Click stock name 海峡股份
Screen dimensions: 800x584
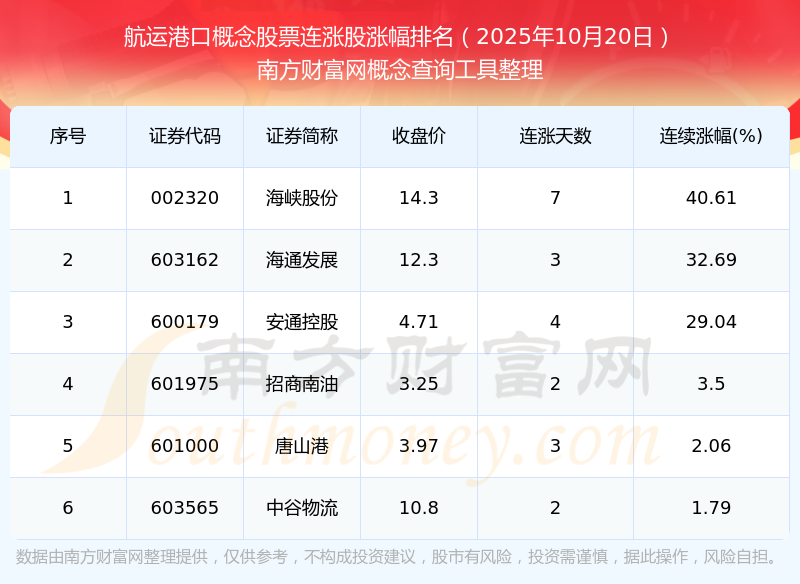302,198
